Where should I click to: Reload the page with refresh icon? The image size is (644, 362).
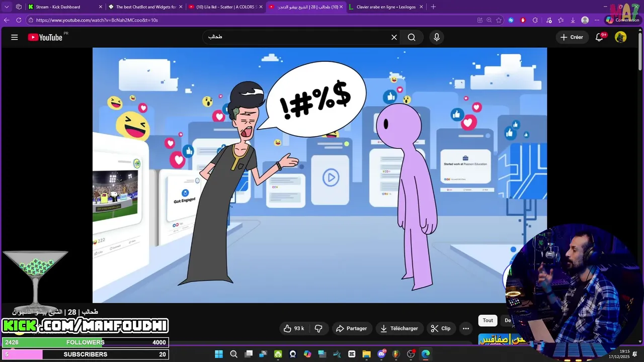click(x=19, y=20)
